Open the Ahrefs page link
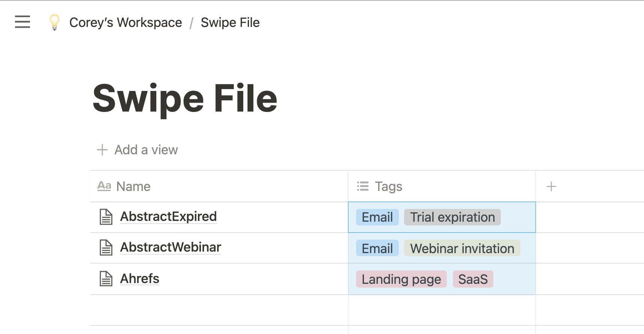 coord(139,279)
